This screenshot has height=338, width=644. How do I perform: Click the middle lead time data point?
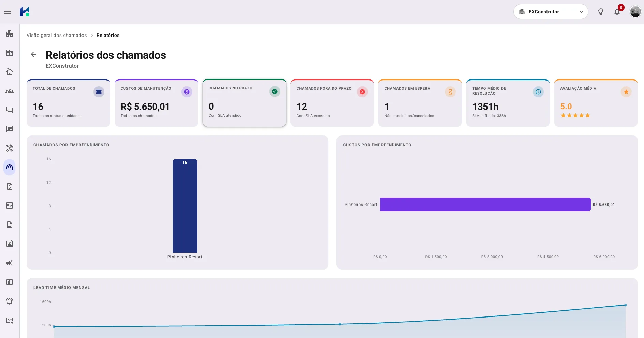tap(340, 324)
